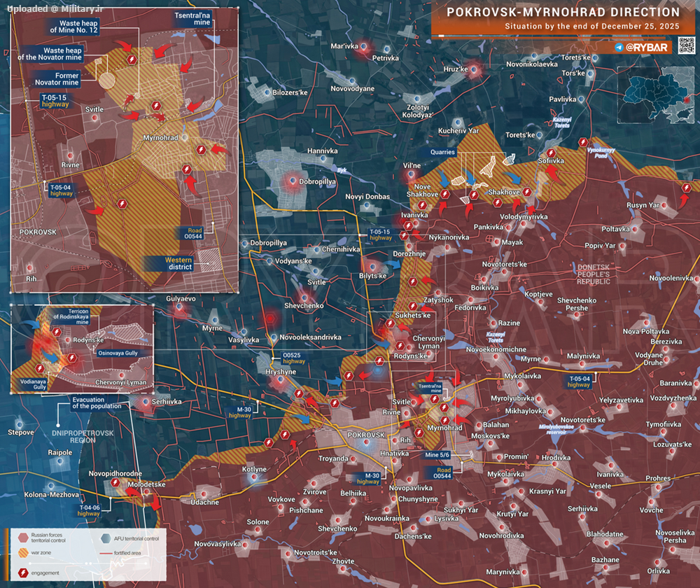This screenshot has width=700, height=588.
Task: Click the Telegram icon beside @RYBAR
Action: (x=619, y=48)
